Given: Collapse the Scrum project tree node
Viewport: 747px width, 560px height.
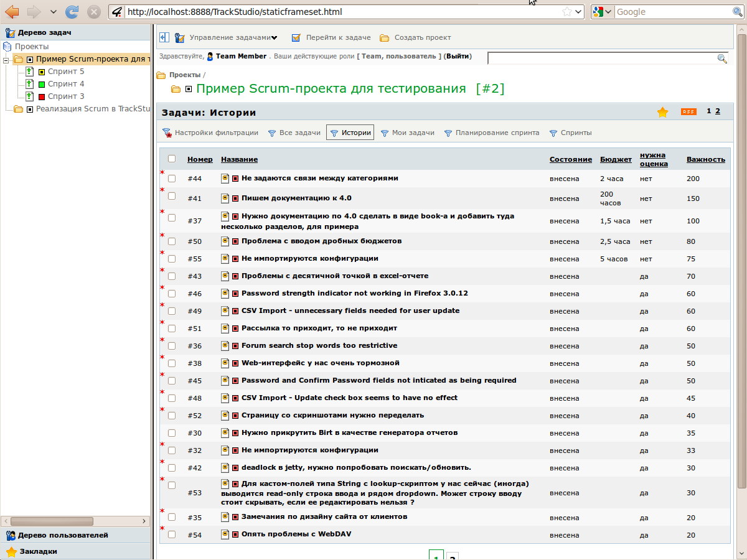Looking at the screenshot, I should 6,60.
